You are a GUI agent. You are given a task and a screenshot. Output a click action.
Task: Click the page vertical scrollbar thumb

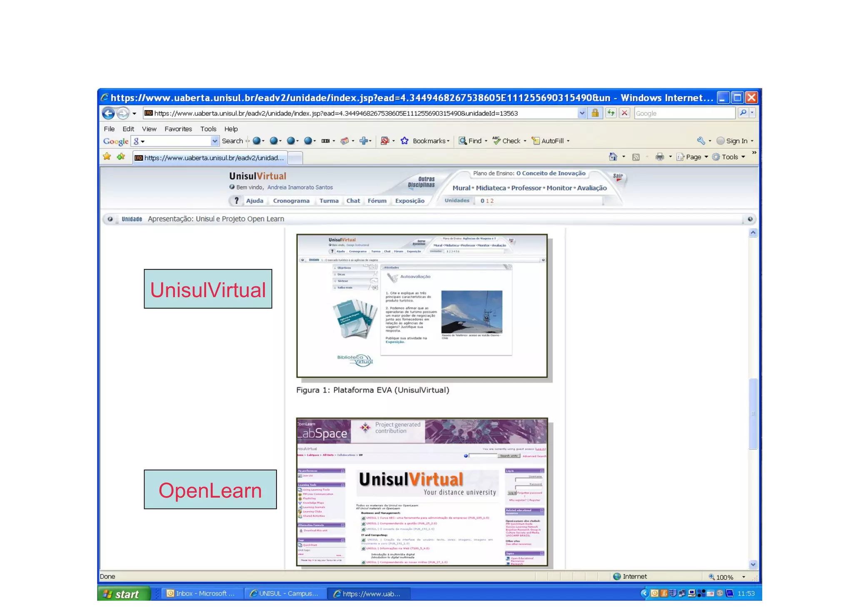coord(753,414)
